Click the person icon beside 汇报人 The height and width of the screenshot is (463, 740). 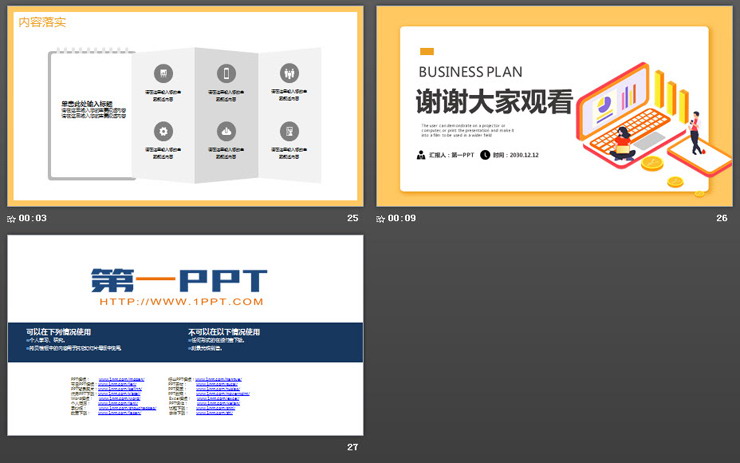tap(421, 155)
